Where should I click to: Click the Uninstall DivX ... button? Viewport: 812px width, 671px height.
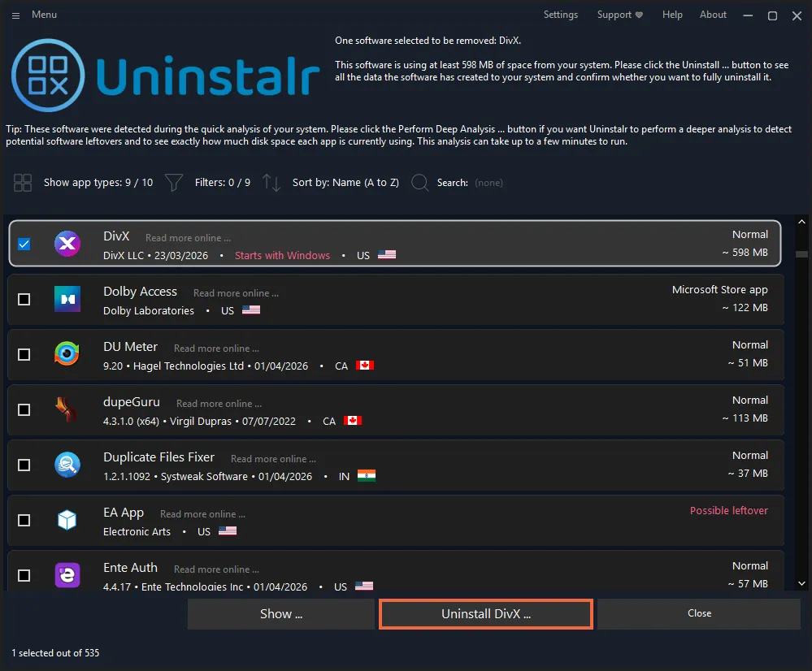tap(486, 614)
